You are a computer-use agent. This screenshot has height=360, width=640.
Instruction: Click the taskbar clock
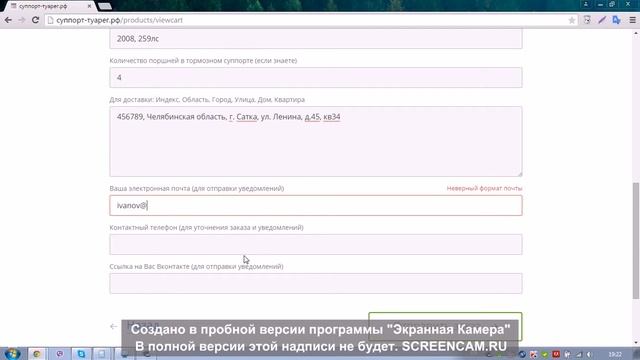615,354
